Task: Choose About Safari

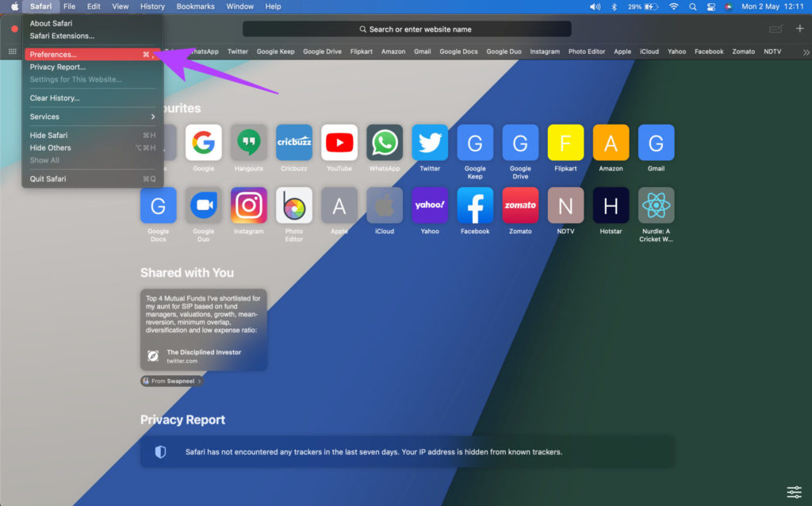Action: point(92,23)
